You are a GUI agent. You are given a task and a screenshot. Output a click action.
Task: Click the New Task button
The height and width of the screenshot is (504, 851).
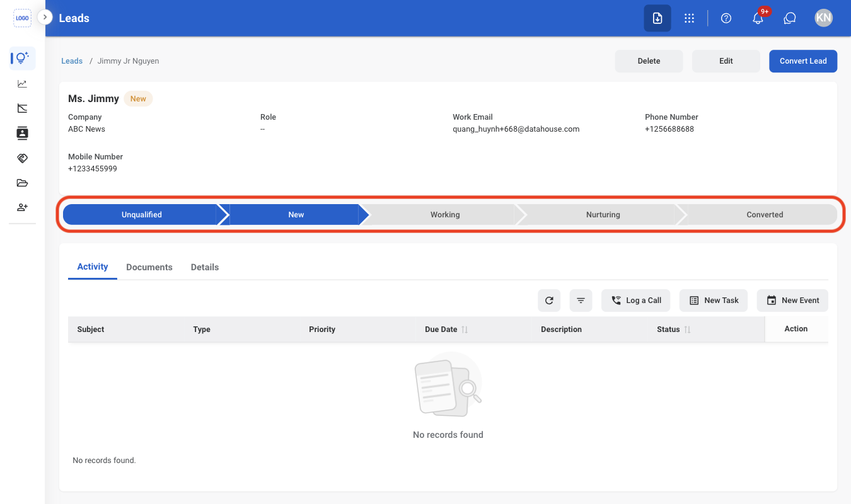click(x=714, y=301)
